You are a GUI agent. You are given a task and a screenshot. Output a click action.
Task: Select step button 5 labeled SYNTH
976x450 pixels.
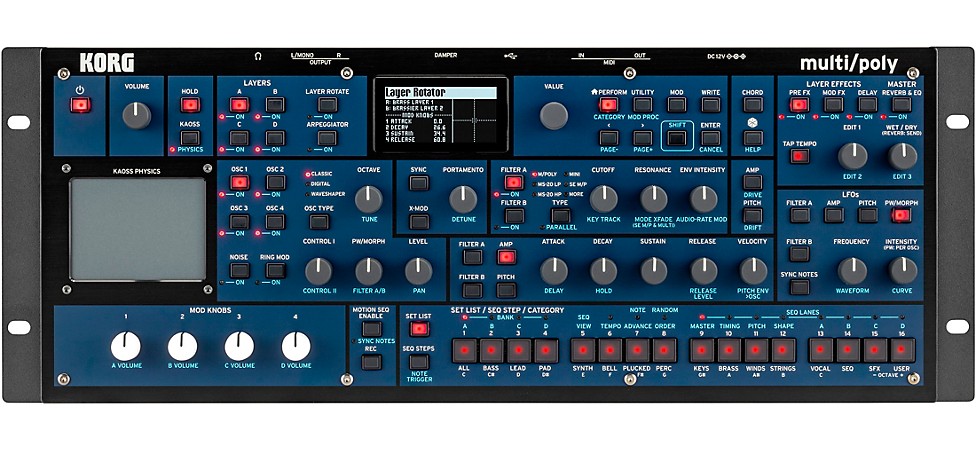[583, 350]
